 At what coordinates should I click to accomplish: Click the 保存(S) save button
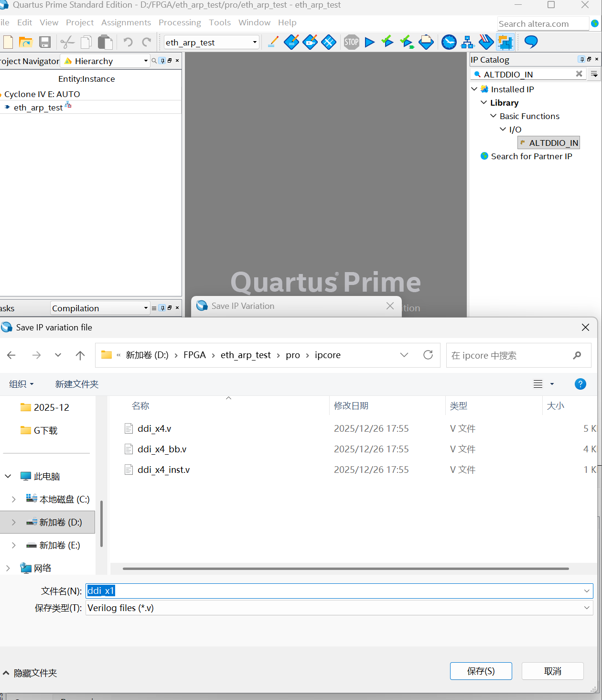point(481,671)
